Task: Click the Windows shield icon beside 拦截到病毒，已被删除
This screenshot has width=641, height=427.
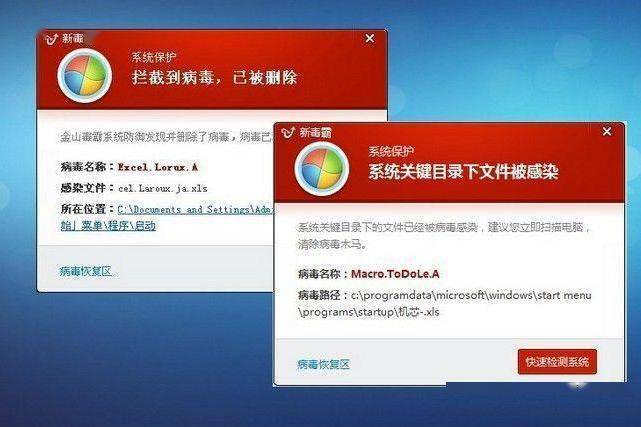Action: coord(85,76)
